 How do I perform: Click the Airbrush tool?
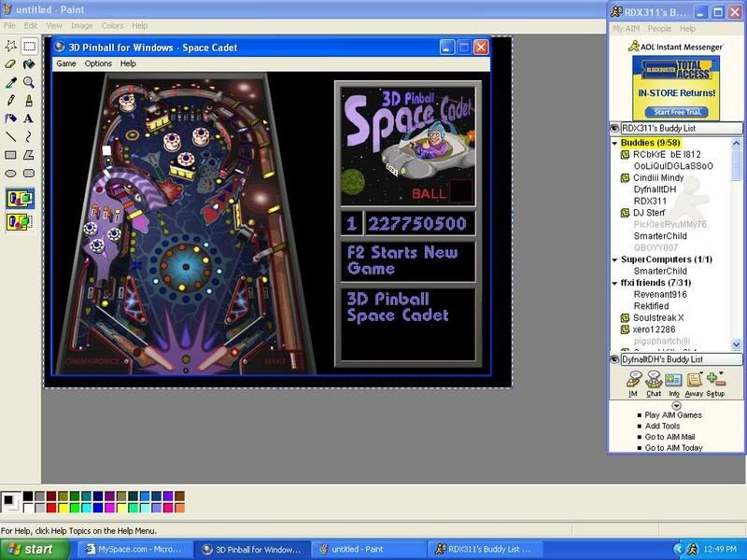click(x=10, y=119)
